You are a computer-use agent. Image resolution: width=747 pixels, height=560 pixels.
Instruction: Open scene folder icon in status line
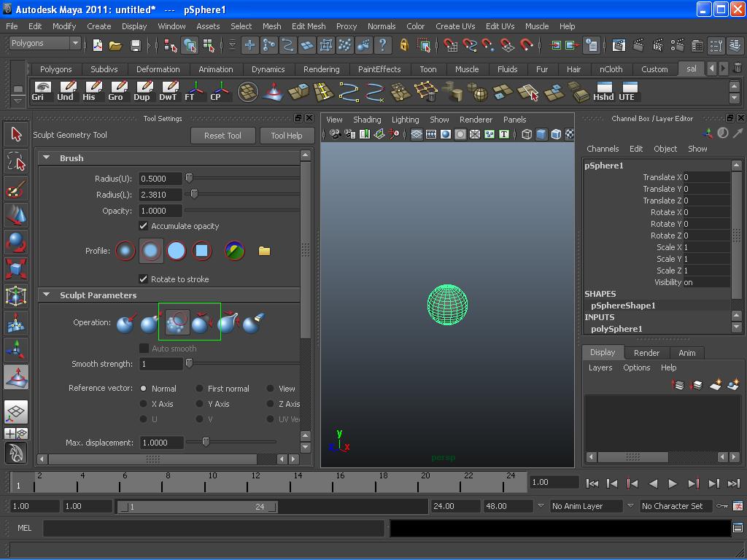pos(116,45)
